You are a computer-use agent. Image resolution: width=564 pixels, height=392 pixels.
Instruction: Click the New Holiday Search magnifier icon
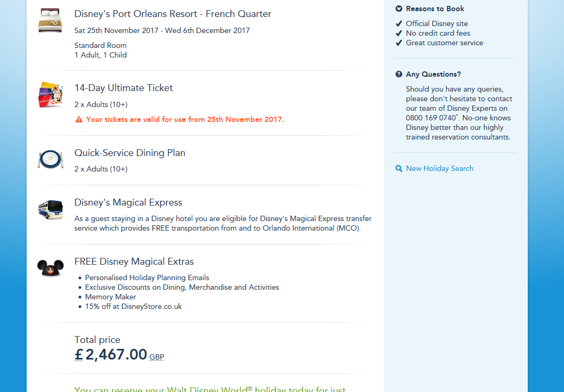399,168
